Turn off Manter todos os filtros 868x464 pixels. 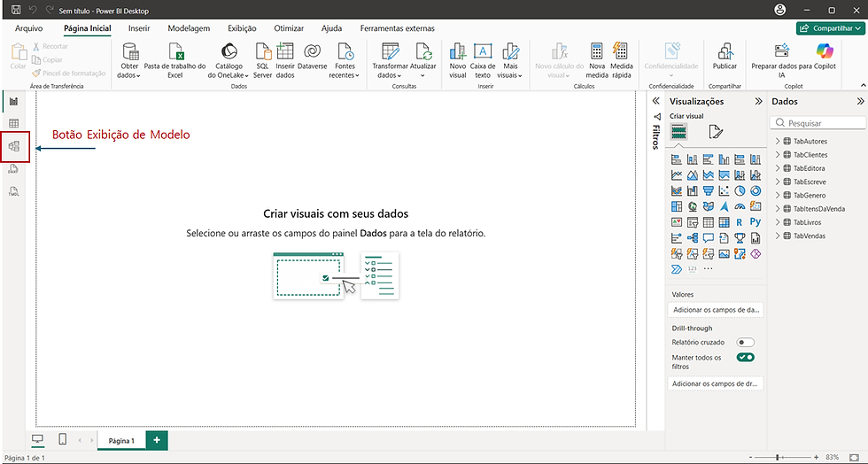[745, 357]
